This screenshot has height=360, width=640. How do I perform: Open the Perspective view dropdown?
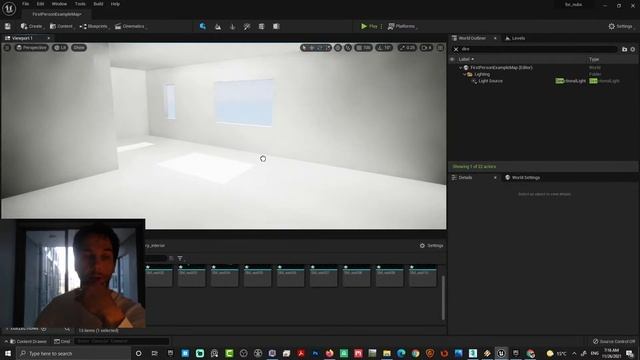point(32,48)
